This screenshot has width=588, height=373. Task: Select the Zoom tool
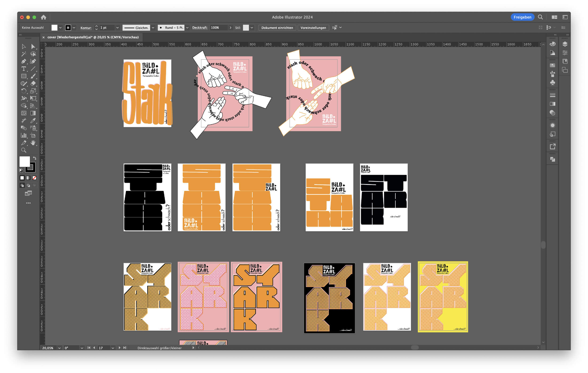tap(24, 150)
